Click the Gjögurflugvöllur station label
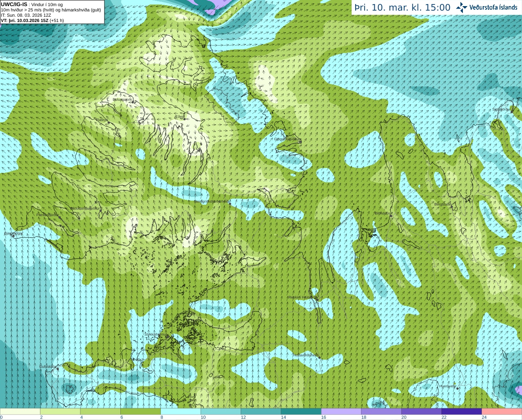Screen dimensions: 522x420 tap(287, 139)
